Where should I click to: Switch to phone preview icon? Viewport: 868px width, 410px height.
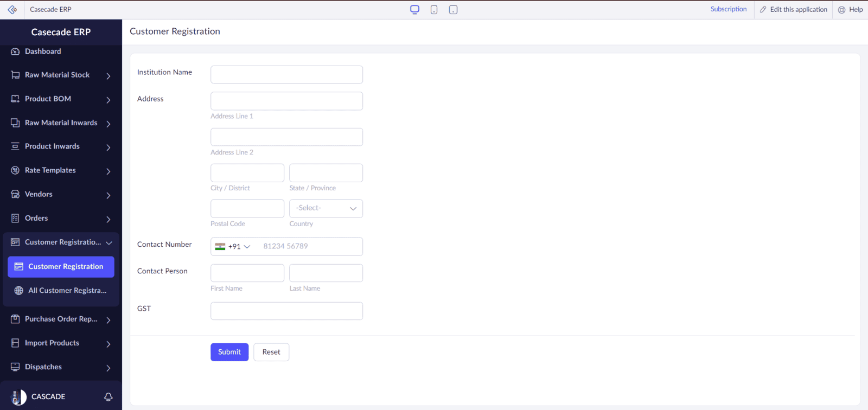pyautogui.click(x=434, y=10)
